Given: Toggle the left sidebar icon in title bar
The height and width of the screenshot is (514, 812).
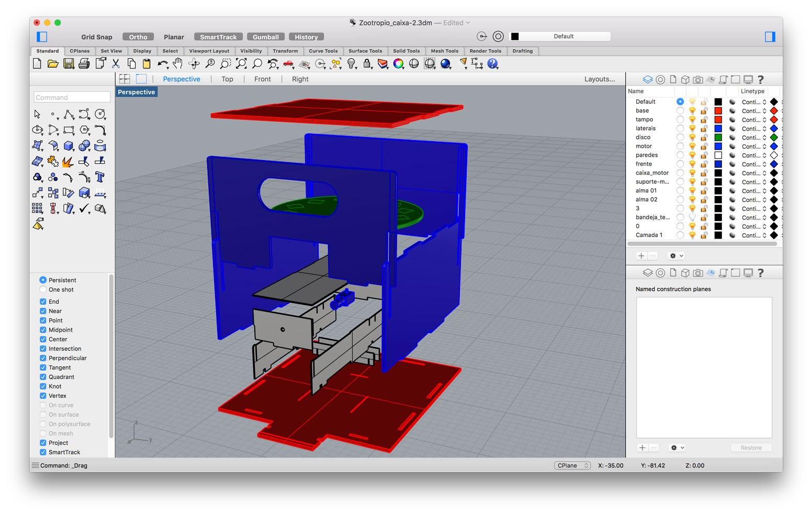Looking at the screenshot, I should (x=42, y=37).
